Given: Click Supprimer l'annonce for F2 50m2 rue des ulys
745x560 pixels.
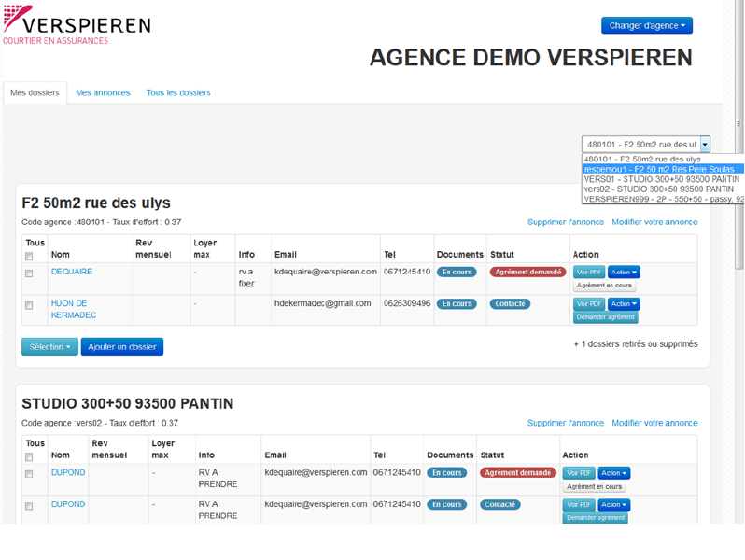Looking at the screenshot, I should (x=566, y=222).
